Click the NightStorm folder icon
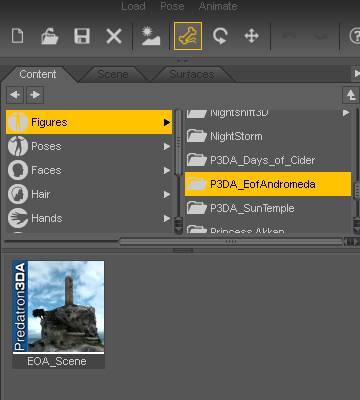Viewport: 360px width, 400px height. (196, 136)
